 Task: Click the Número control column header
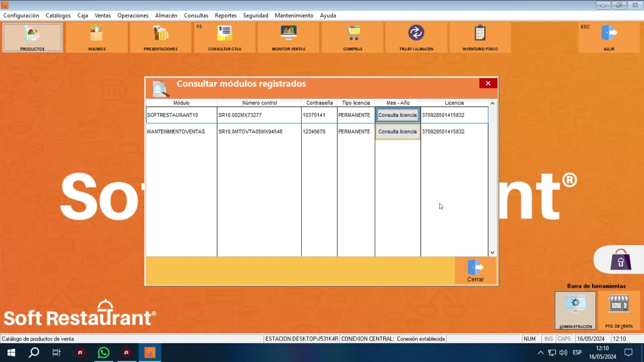click(259, 103)
